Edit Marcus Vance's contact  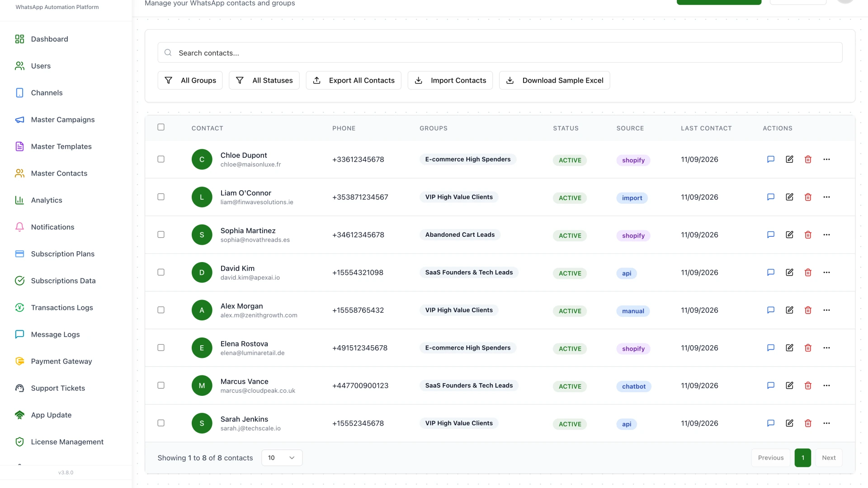click(x=789, y=385)
